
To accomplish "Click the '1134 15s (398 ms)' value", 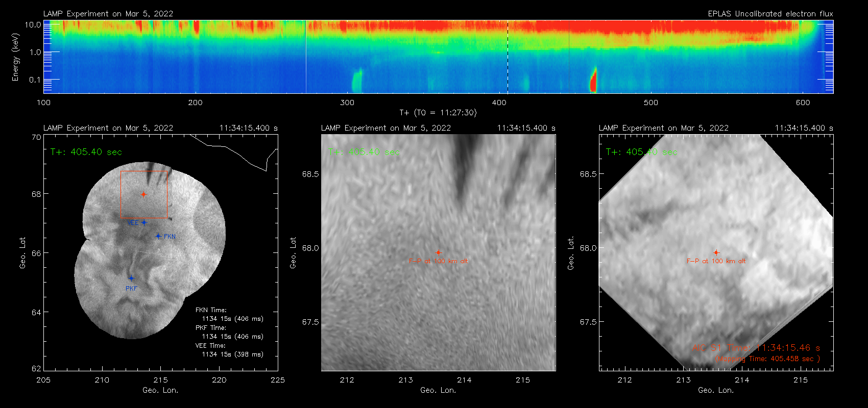I will (233, 354).
